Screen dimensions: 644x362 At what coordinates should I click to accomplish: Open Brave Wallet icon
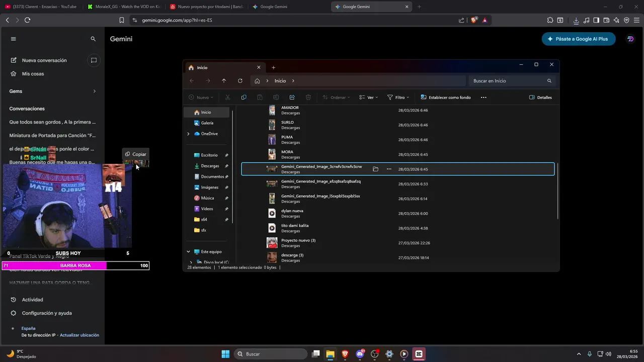tap(606, 20)
